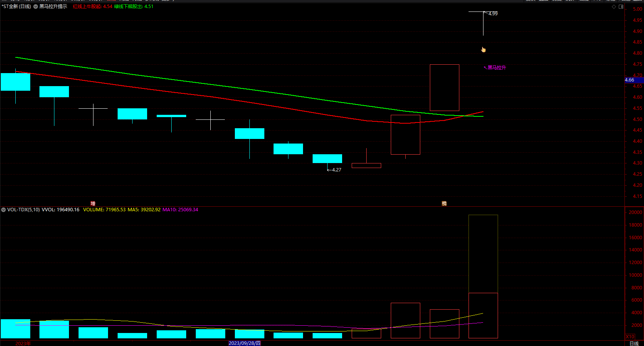Click the MA10: 25069.34 value
Image resolution: width=644 pixels, height=346 pixels.
180,210
